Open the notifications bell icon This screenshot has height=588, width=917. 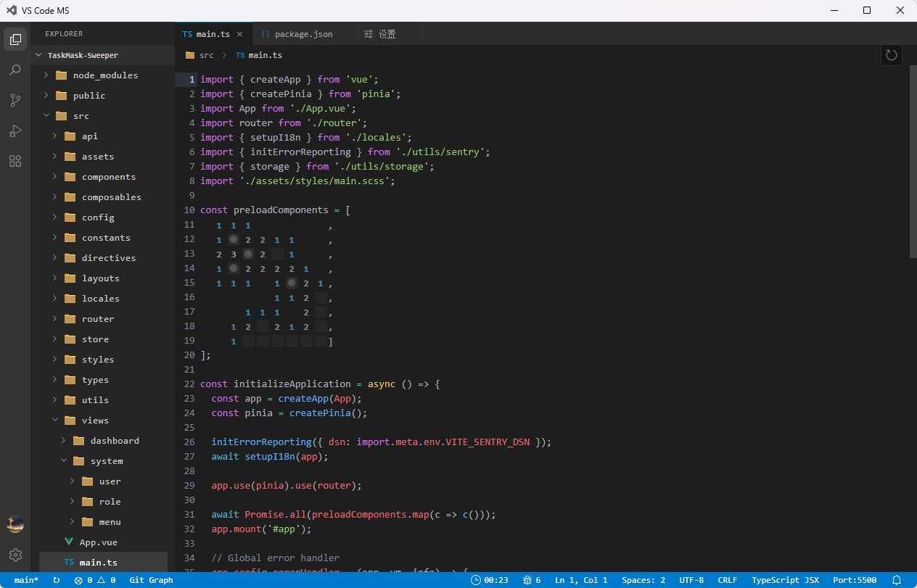pyautogui.click(x=897, y=580)
